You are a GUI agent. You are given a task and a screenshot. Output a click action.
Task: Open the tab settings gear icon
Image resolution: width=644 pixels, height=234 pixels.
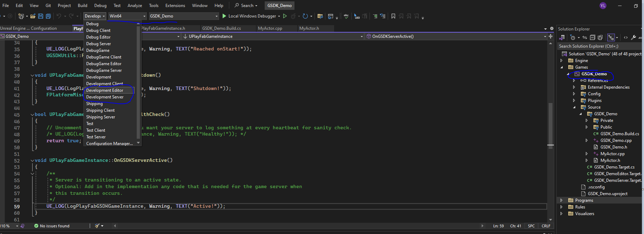(x=552, y=29)
